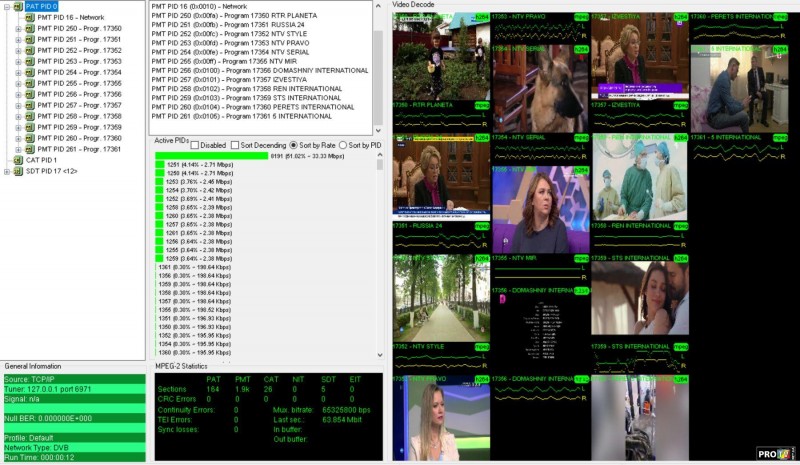Check the Sort Decending checkbox
Viewport: 800px width, 465px height.
point(233,145)
